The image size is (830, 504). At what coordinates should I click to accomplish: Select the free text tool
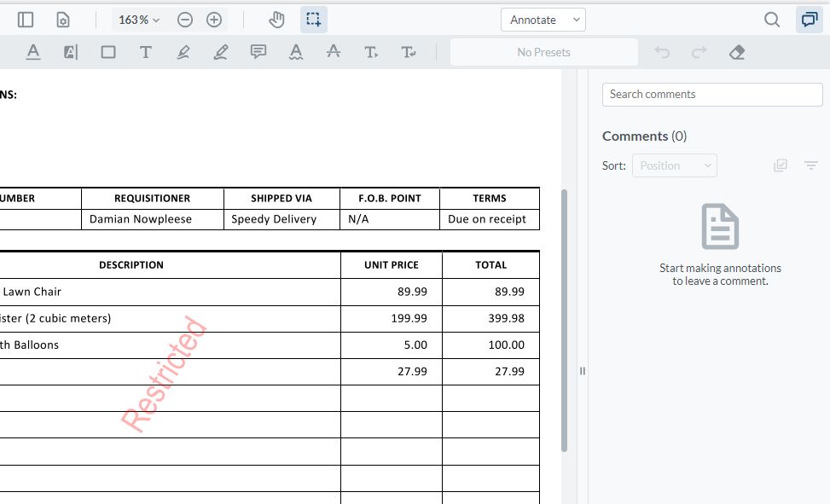coord(146,52)
